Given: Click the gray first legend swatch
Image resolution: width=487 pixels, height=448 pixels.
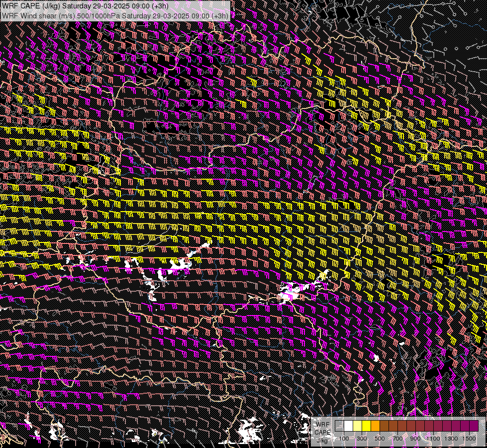Looking at the screenshot, I should [x=339, y=426].
